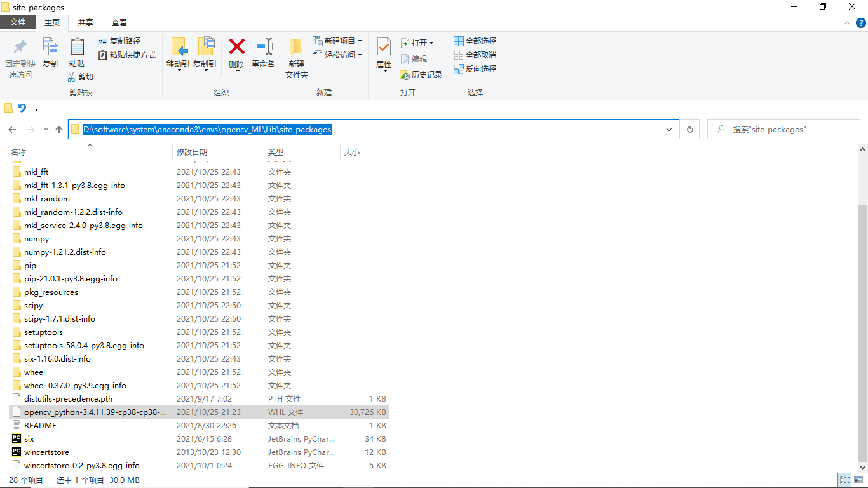Navigate up with the parent folder arrow
The width and height of the screenshot is (868, 488).
[58, 129]
